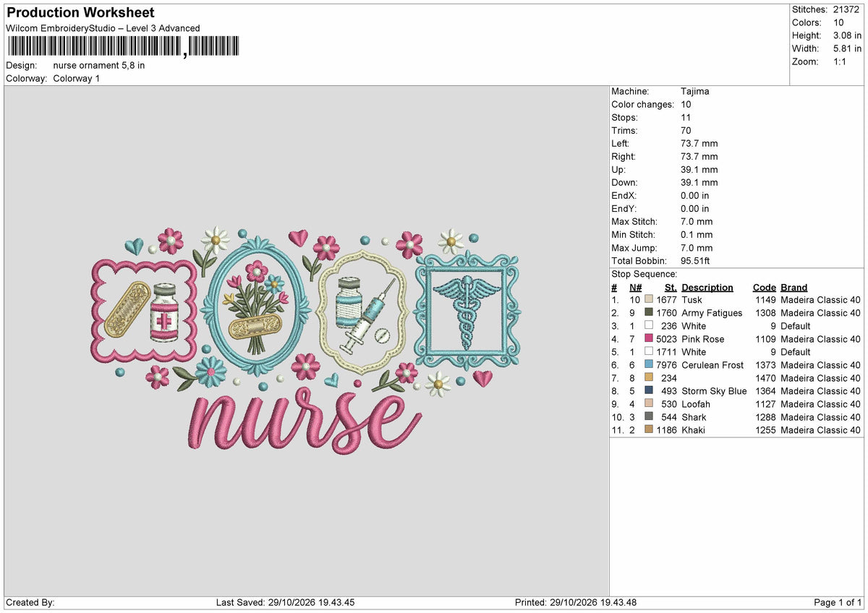Viewport: 868px width, 613px height.
Task: Click the 'Stop Sequence:' label
Action: (644, 274)
